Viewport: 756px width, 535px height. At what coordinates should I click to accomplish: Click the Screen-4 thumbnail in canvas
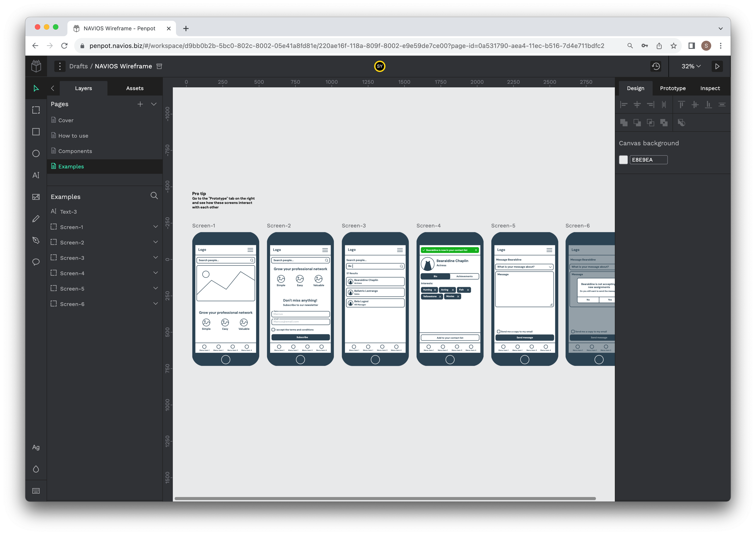point(450,298)
